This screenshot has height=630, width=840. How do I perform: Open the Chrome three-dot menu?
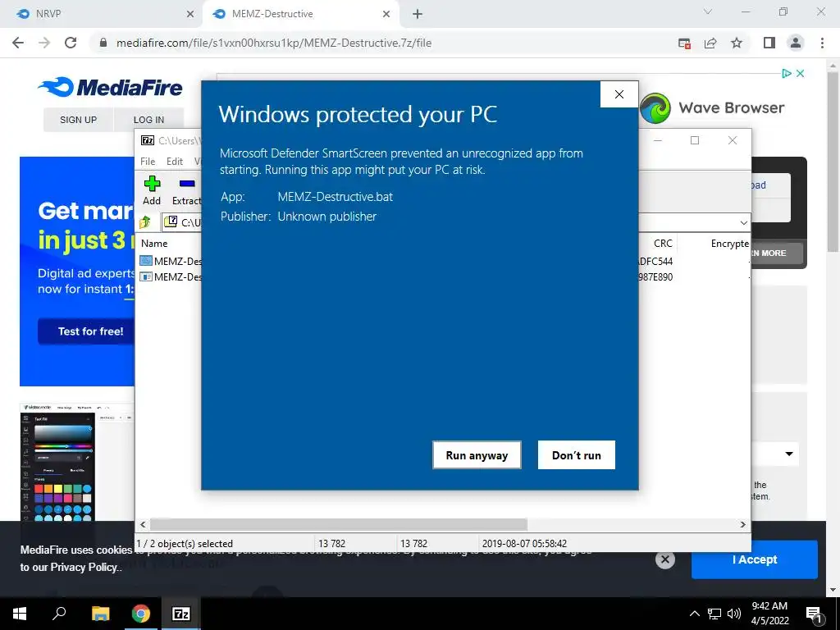pyautogui.click(x=822, y=43)
